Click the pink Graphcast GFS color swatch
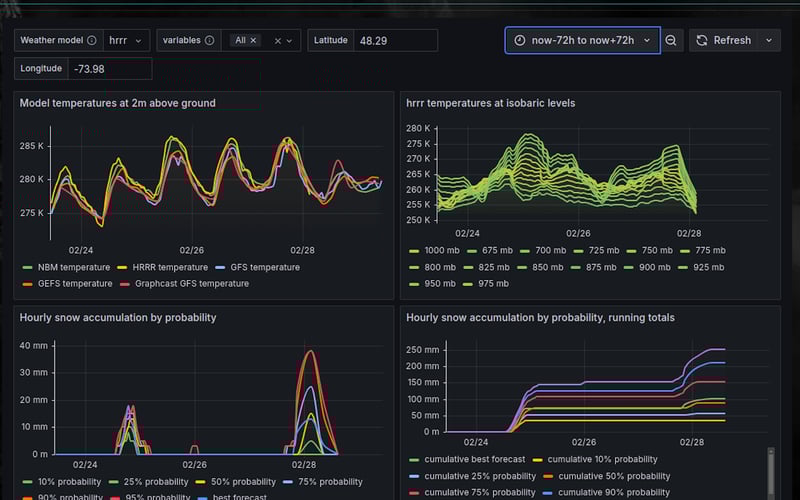This screenshot has width=800, height=500. pyautogui.click(x=124, y=284)
